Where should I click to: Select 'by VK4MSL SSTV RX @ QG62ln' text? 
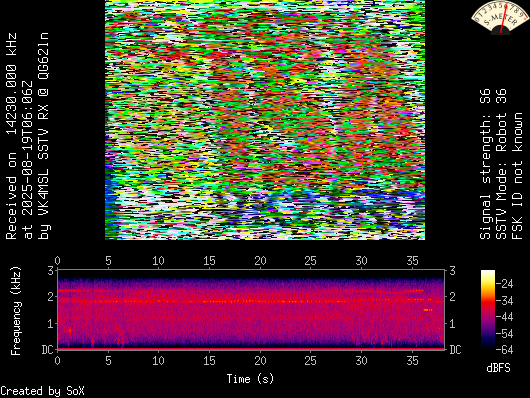point(43,136)
